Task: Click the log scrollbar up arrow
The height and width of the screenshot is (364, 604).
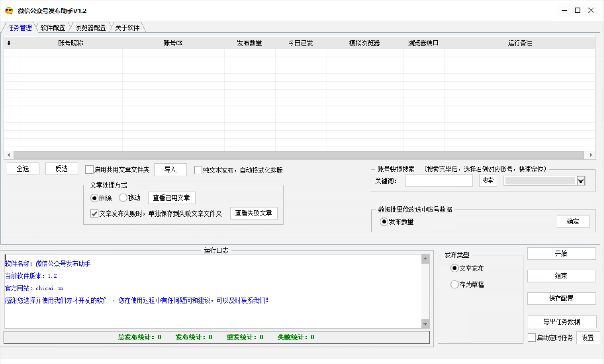Action: click(x=425, y=259)
